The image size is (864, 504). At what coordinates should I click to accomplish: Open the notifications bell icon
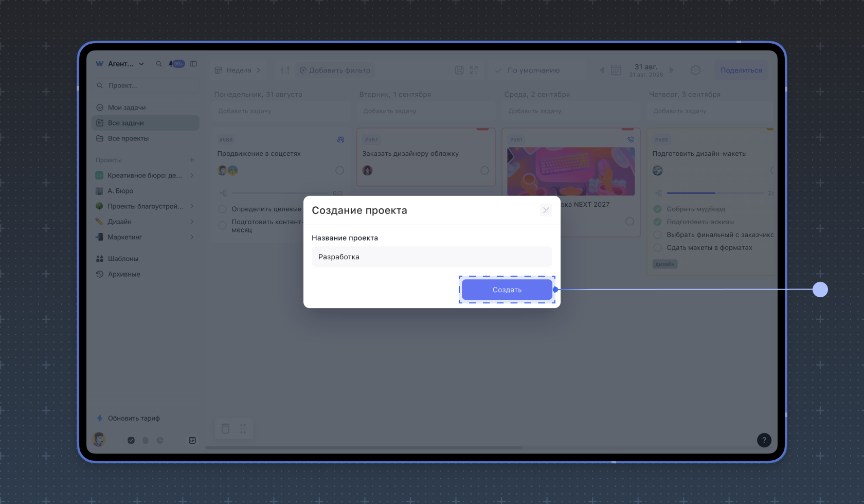171,64
